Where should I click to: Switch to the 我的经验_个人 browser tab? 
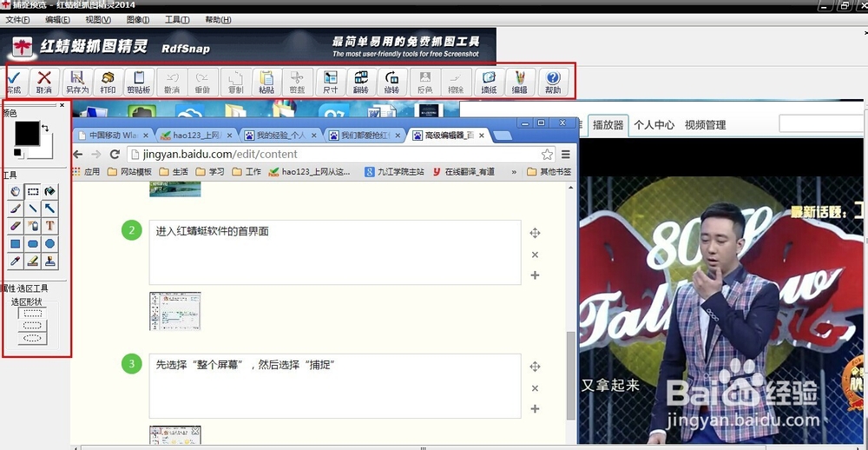tap(279, 135)
